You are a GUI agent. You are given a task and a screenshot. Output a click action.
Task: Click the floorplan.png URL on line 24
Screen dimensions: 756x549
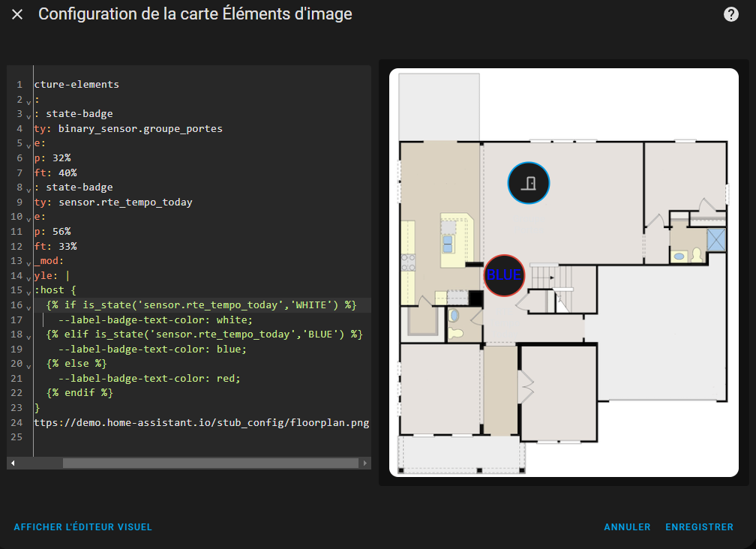(202, 423)
